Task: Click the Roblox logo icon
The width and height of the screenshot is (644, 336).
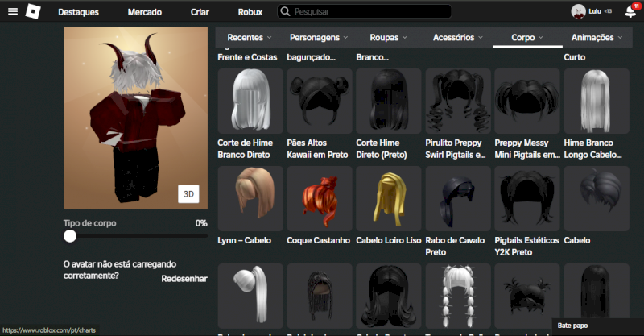Action: coord(33,11)
